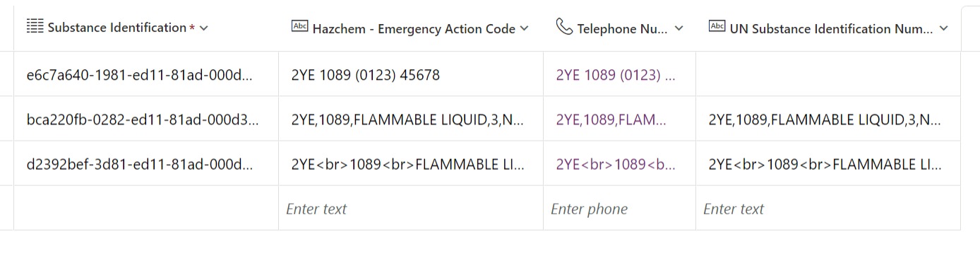980x280 pixels.
Task: Expand the Telephone Number column chevron menu
Action: click(x=679, y=28)
